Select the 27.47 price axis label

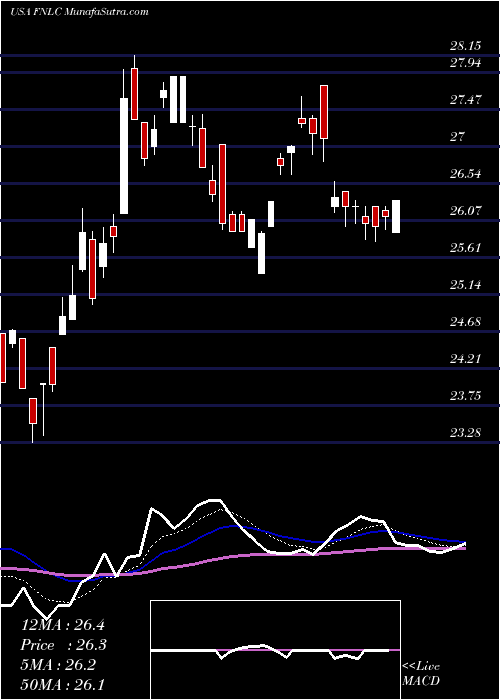[465, 100]
